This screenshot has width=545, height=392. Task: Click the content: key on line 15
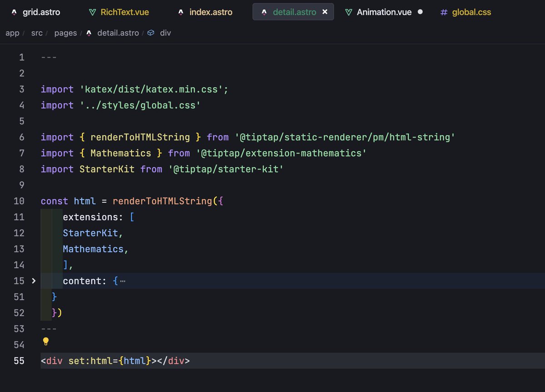84,281
